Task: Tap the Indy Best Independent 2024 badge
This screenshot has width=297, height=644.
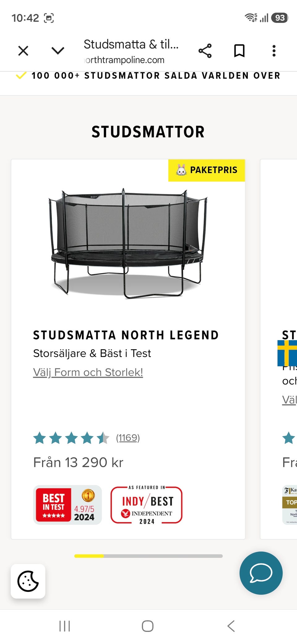Action: [x=147, y=505]
